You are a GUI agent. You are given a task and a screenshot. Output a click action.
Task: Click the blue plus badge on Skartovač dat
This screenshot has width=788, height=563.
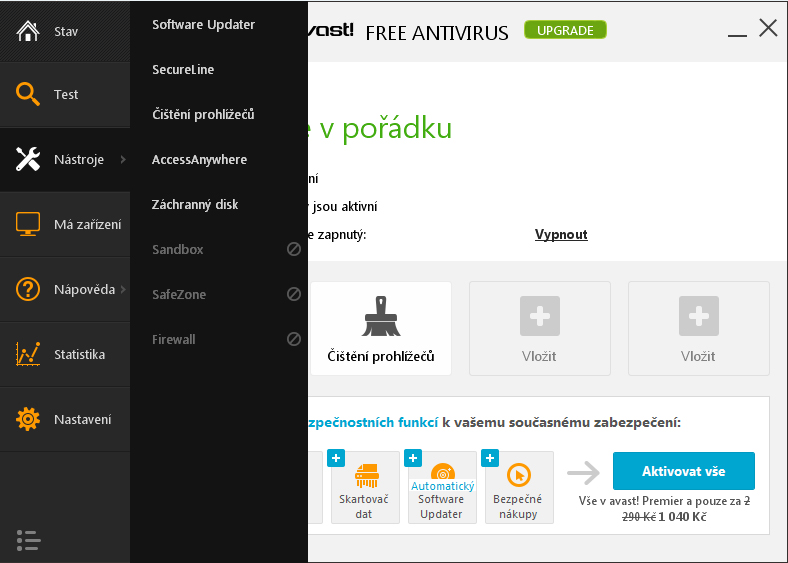336,458
